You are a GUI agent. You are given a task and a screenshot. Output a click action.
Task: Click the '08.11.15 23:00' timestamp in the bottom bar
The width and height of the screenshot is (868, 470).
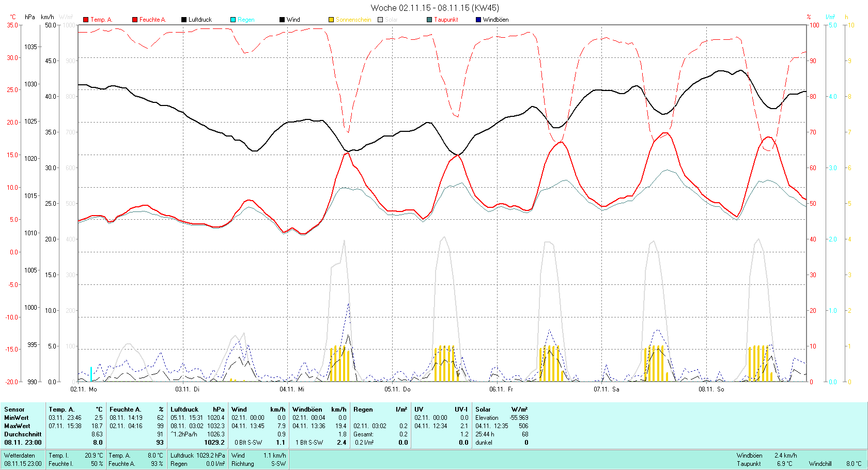coord(23,464)
